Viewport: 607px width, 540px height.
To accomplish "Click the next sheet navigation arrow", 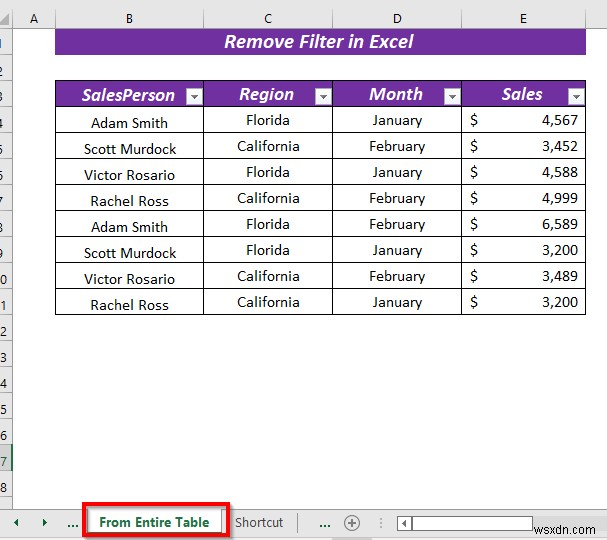I will tap(45, 523).
